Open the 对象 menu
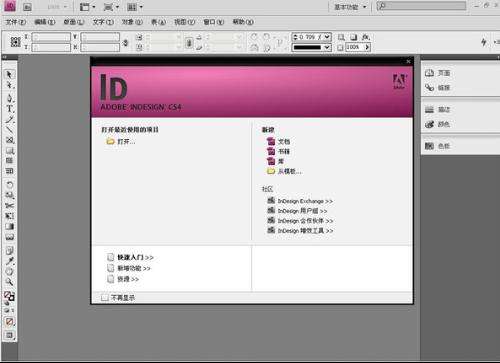The image size is (500, 363). click(x=132, y=22)
